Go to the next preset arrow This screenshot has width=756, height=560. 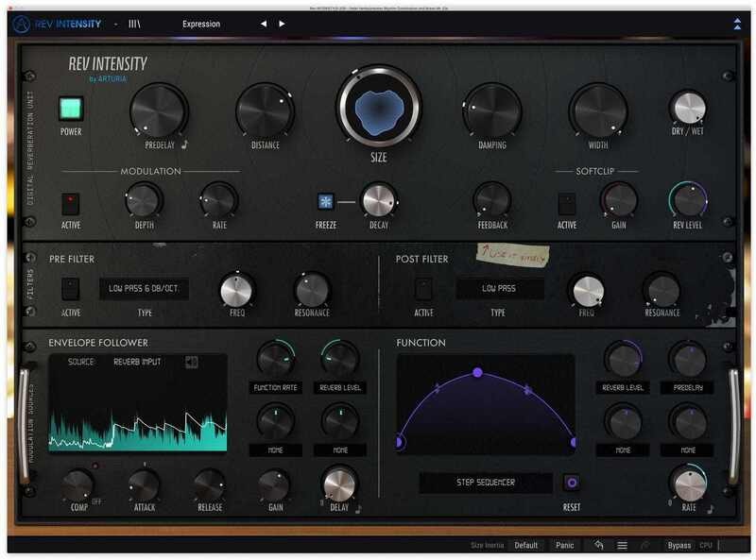pyautogui.click(x=282, y=24)
